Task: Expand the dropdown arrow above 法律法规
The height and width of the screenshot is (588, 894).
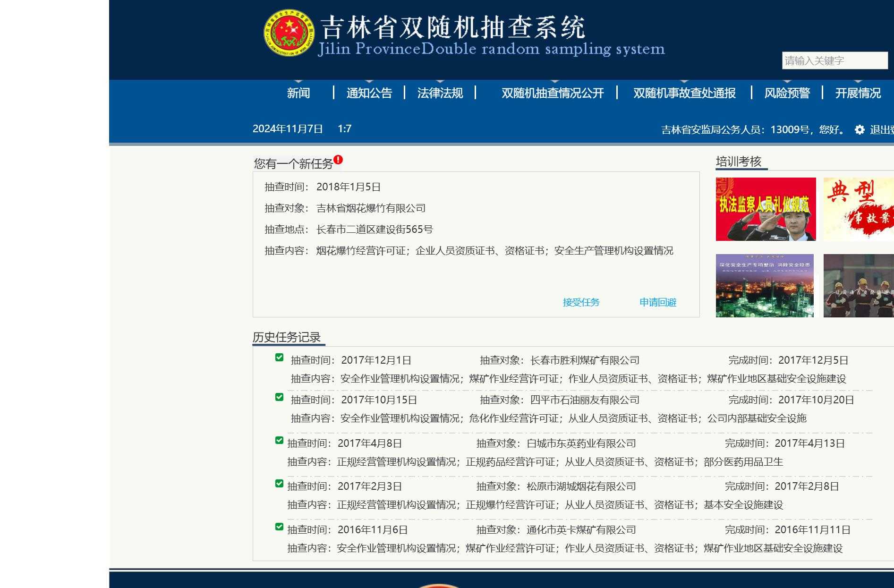Action: tap(440, 81)
